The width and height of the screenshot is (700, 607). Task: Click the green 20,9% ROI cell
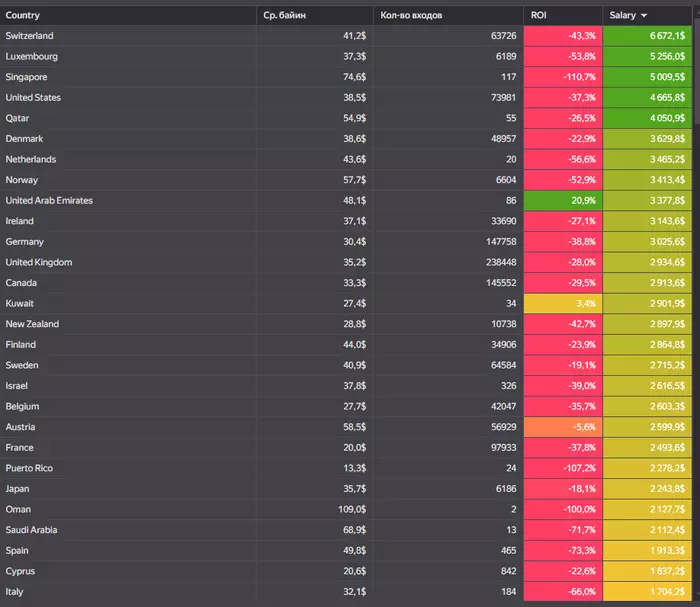[563, 200]
